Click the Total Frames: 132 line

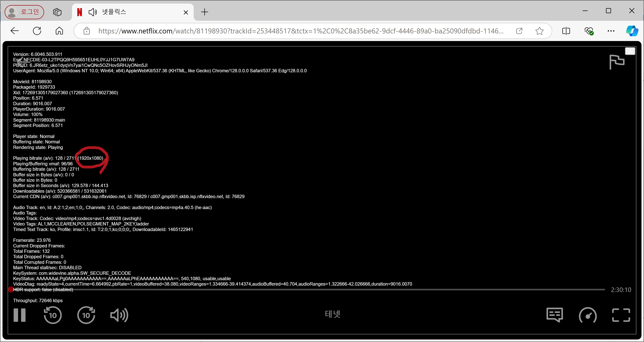(x=31, y=251)
